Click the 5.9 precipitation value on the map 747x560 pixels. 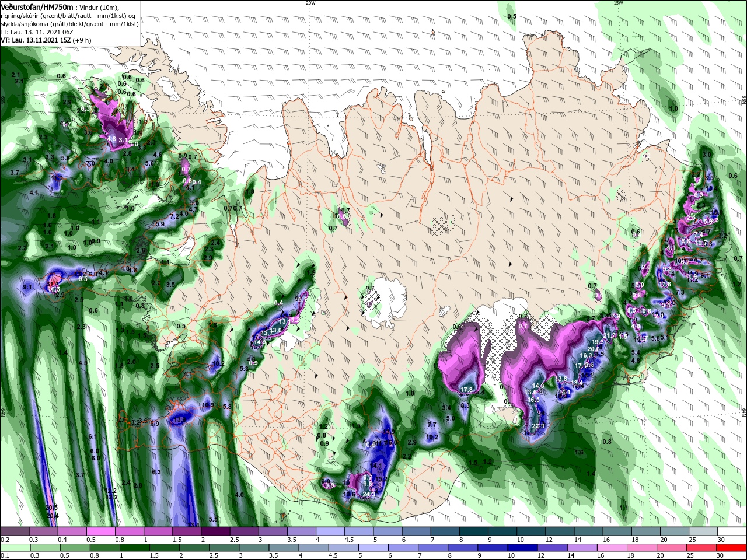coord(159,224)
